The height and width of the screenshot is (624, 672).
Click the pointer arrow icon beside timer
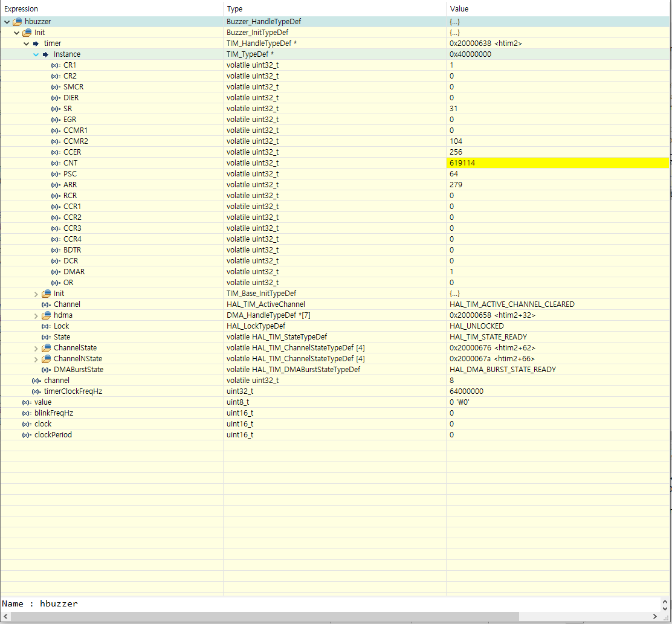pos(36,43)
